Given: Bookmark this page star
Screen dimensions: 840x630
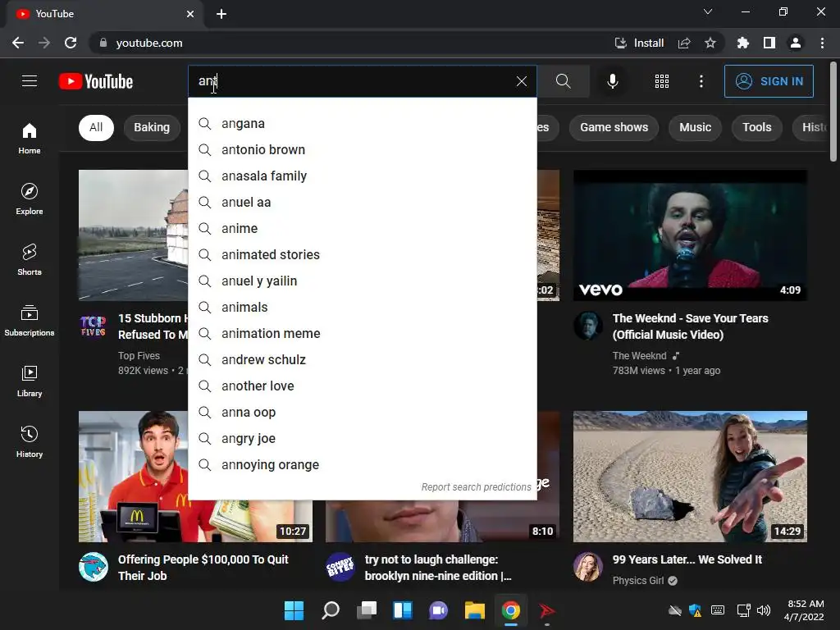Looking at the screenshot, I should tap(710, 43).
